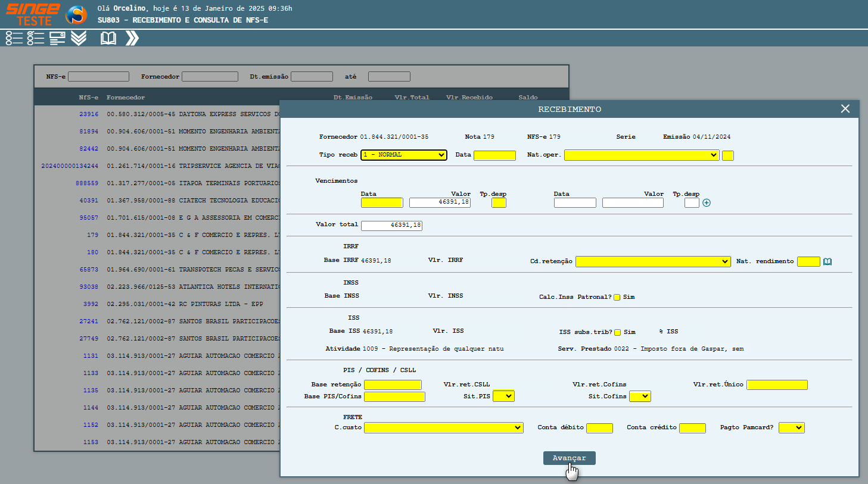Open NFS-e 888559 link in list
The height and width of the screenshot is (484, 868).
(x=87, y=183)
